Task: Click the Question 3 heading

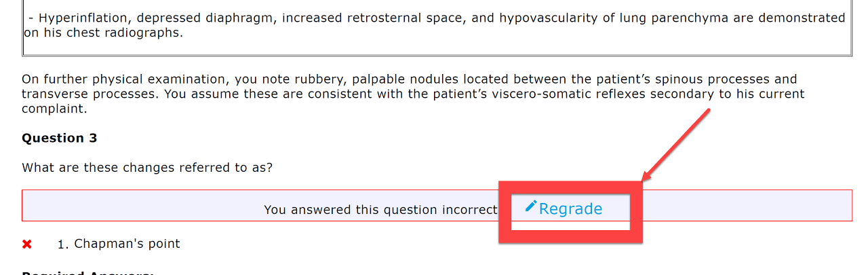Action: point(60,139)
